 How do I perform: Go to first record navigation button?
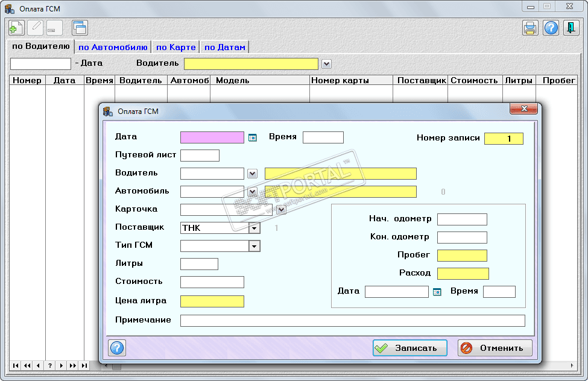tap(16, 365)
